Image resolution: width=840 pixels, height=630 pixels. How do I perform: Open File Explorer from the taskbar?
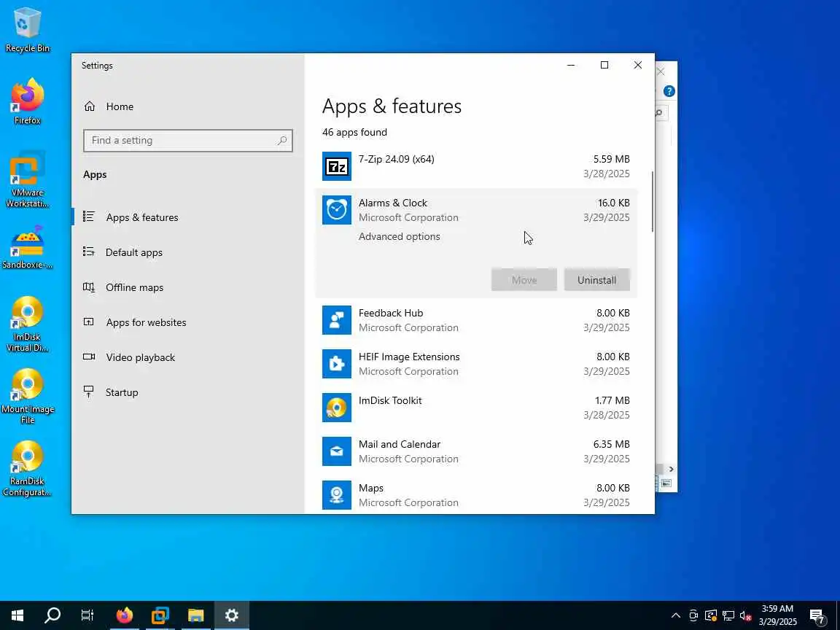click(195, 615)
